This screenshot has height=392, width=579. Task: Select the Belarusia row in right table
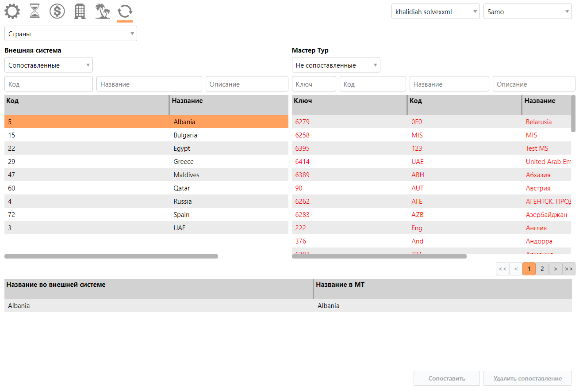431,122
